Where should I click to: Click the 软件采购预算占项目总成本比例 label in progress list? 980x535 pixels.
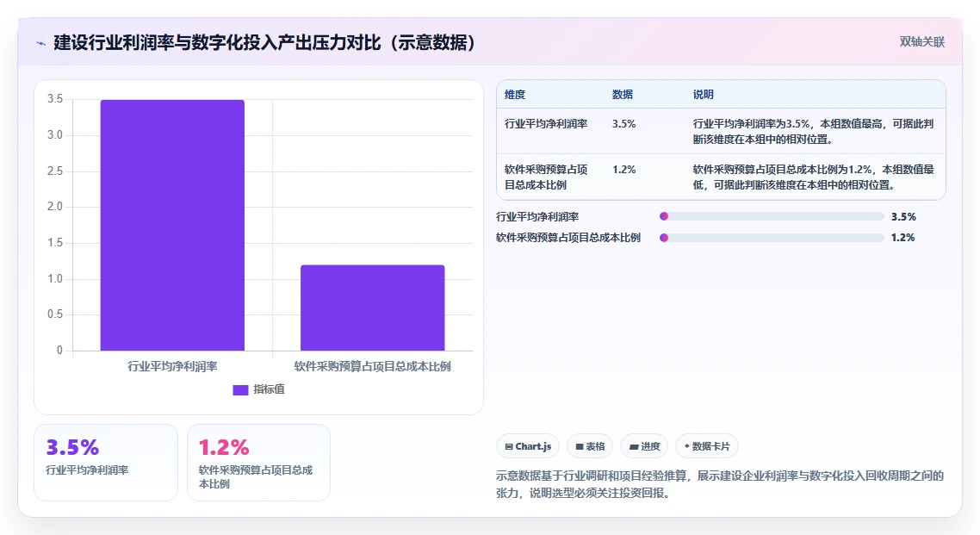tap(568, 238)
